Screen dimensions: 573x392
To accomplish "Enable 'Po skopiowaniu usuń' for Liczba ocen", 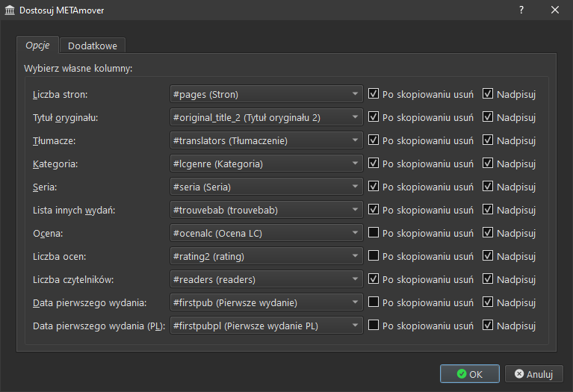I will pos(374,256).
